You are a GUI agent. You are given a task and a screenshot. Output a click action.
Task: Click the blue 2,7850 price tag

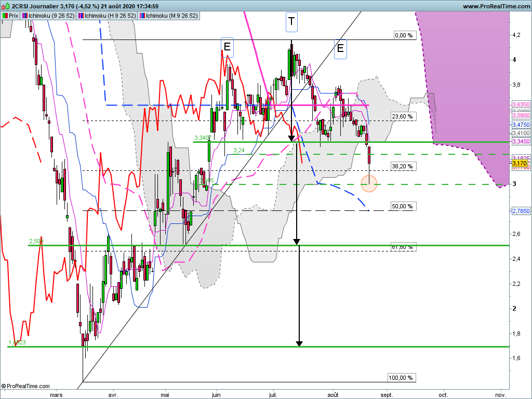click(521, 211)
